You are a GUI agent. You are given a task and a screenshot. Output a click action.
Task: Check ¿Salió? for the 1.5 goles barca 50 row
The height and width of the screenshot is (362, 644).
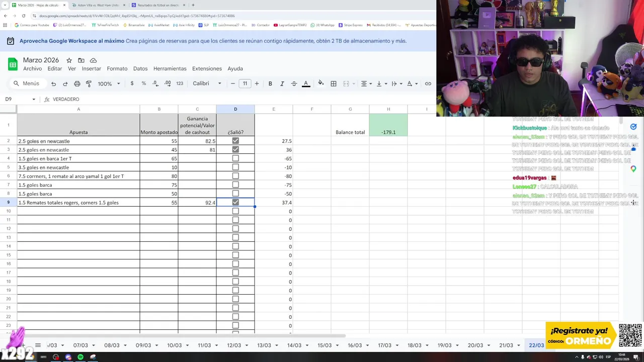tap(235, 194)
